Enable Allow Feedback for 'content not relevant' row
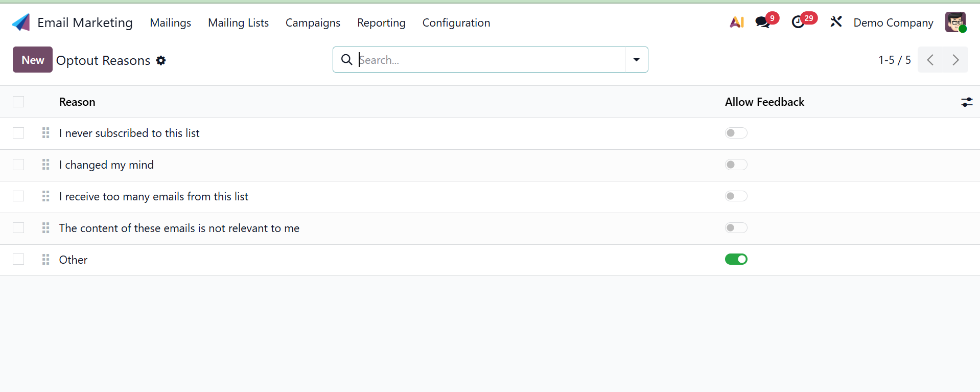Screen dimensions: 980x392 click(736, 228)
